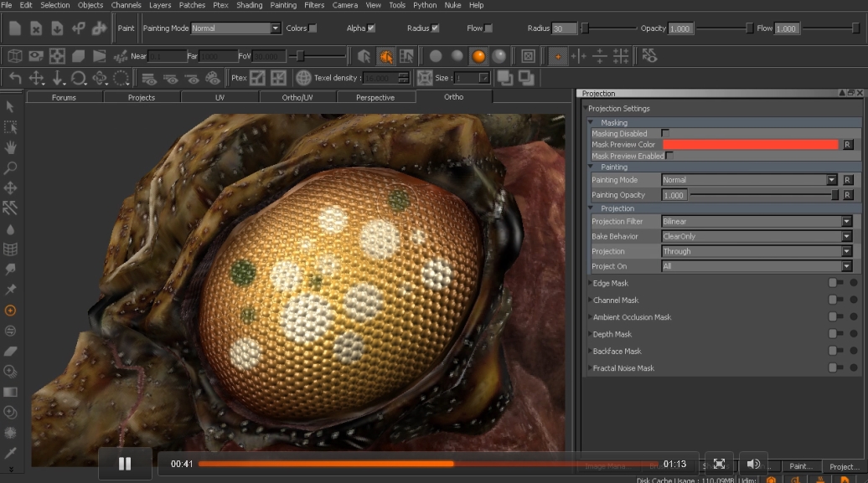Screen dimensions: 868x483
Task: Reset Painting Opacity with its R button
Action: [x=848, y=195]
